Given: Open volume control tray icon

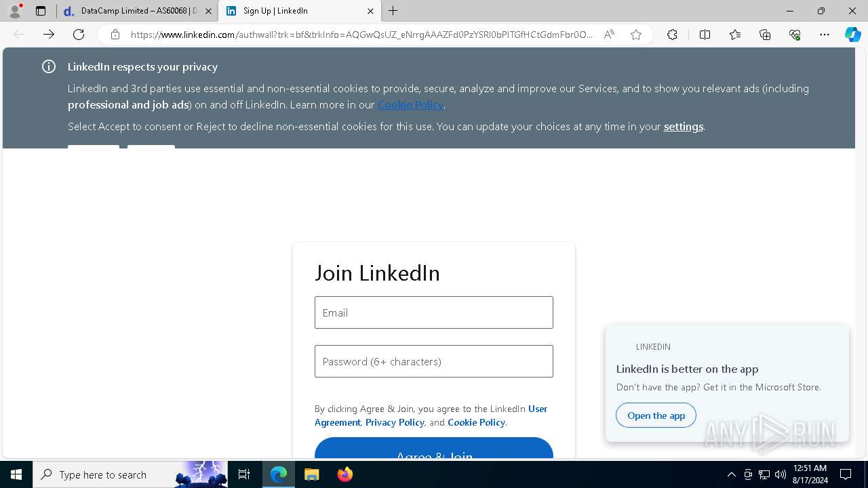Looking at the screenshot, I should (x=781, y=474).
